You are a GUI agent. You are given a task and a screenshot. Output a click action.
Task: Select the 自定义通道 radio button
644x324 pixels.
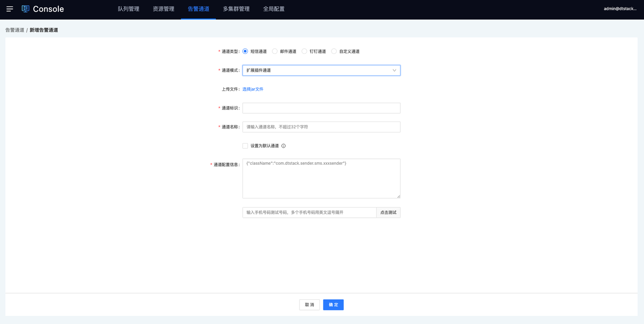[334, 51]
